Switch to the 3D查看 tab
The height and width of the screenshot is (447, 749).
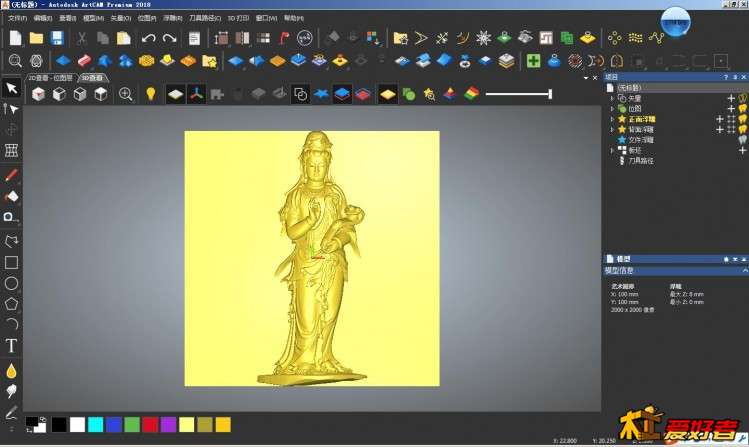(92, 78)
